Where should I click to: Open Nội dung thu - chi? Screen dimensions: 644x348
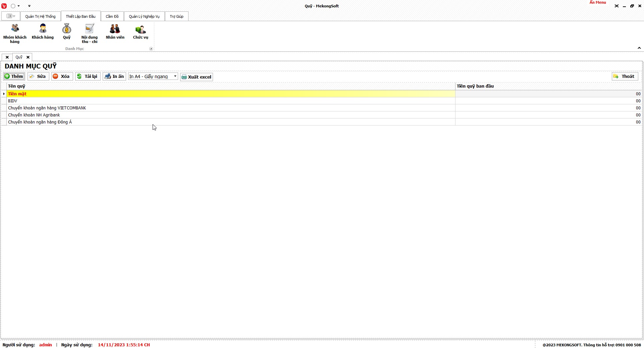pyautogui.click(x=89, y=34)
